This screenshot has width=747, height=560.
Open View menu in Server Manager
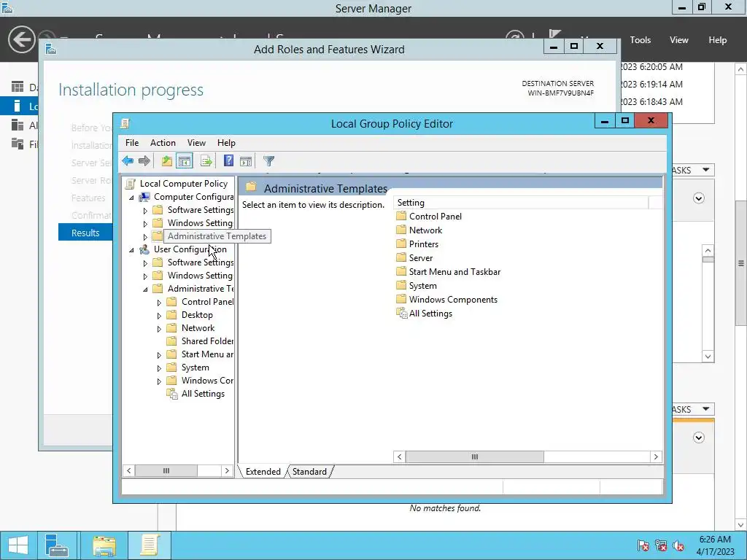[x=679, y=40]
